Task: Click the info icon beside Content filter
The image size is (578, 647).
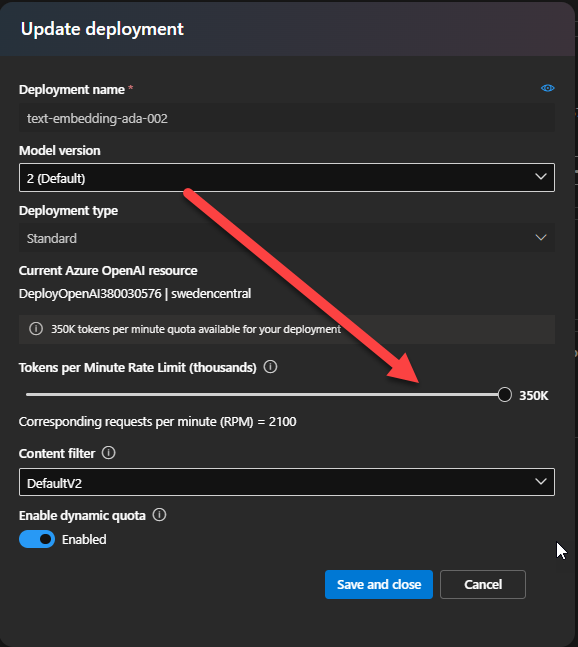Action: tap(109, 453)
